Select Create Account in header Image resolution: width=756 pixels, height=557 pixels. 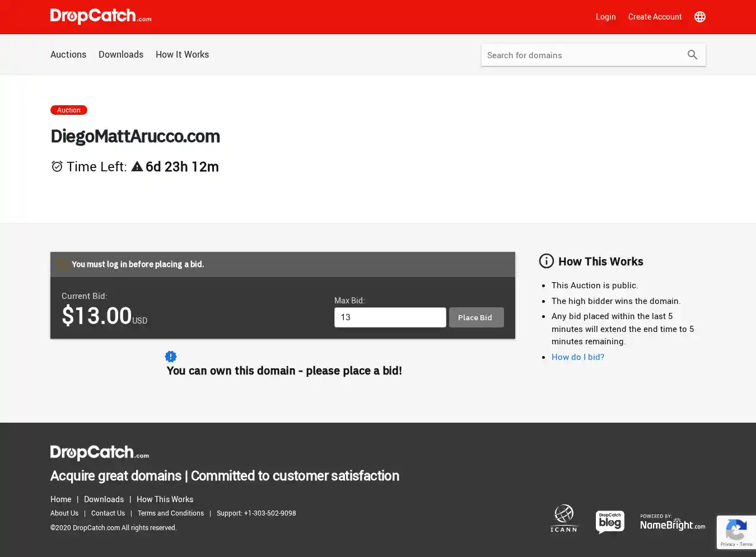[x=655, y=17]
